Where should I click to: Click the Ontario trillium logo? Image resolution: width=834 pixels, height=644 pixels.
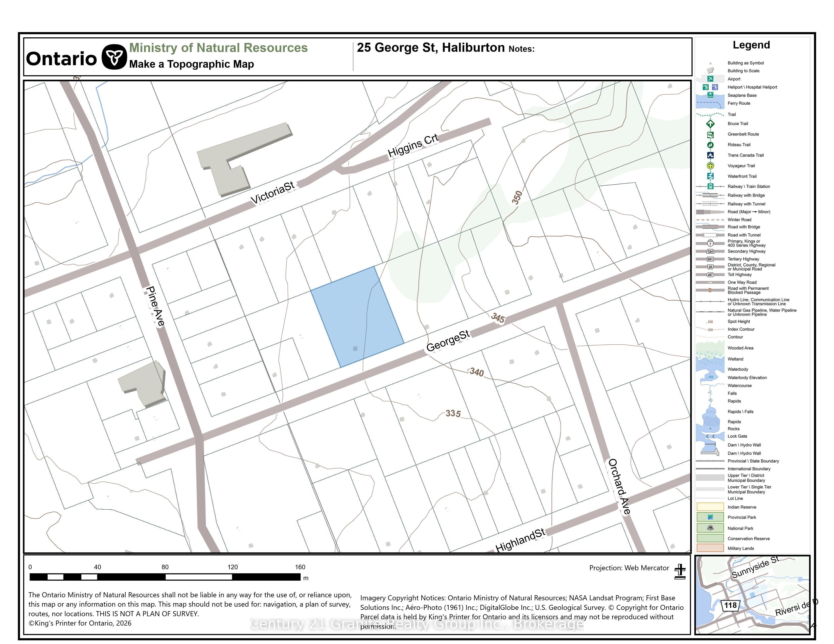(114, 57)
